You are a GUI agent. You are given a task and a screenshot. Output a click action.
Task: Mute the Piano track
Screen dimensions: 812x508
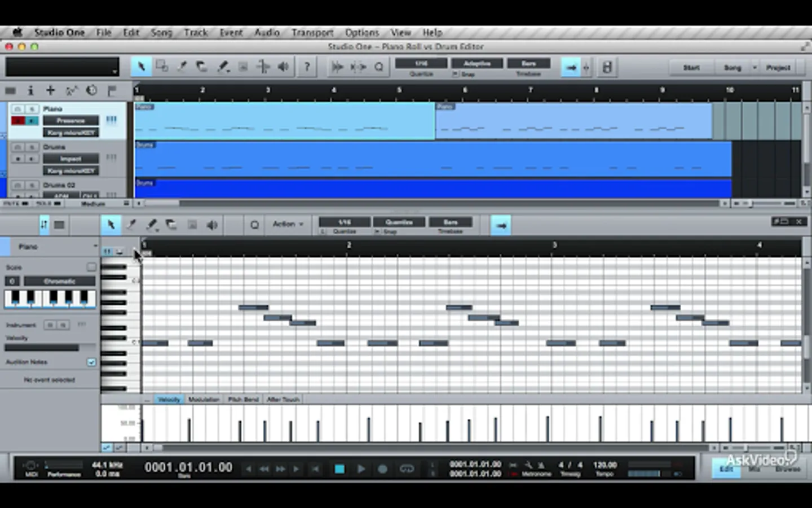click(18, 109)
